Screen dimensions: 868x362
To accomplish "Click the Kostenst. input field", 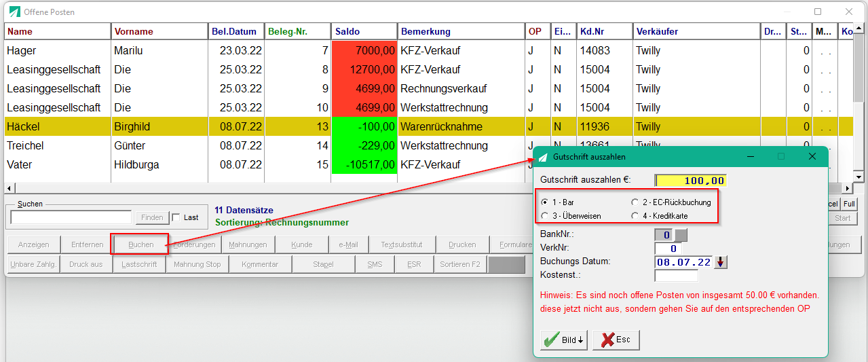I will 676,276.
